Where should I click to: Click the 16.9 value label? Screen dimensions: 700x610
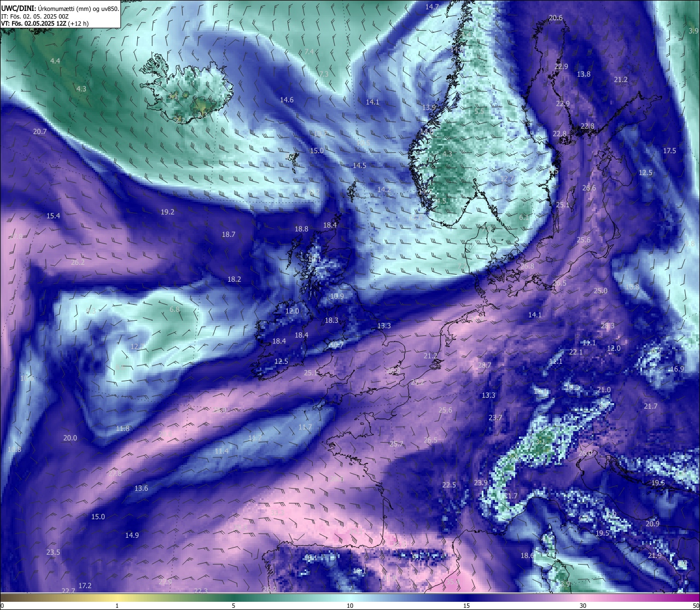tap(677, 369)
